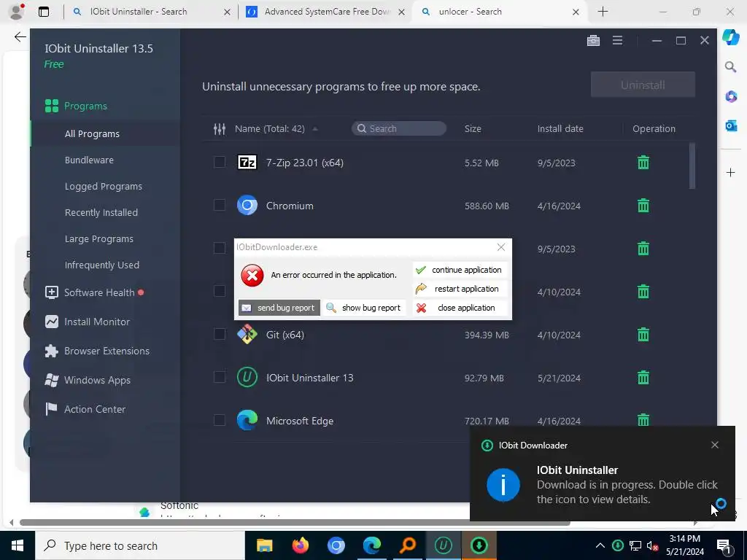Image resolution: width=747 pixels, height=560 pixels.
Task: Select All Programs in sidebar
Action: coord(92,134)
